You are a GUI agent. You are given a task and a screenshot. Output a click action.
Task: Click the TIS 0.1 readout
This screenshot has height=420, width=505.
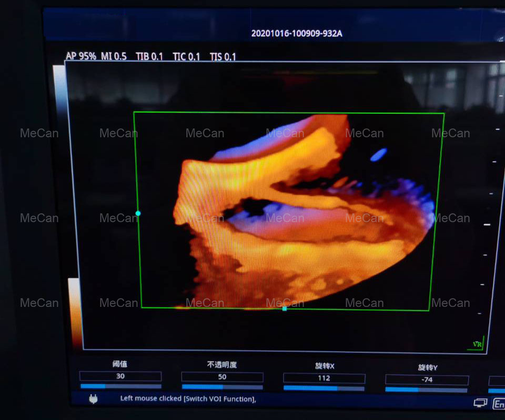click(x=223, y=57)
